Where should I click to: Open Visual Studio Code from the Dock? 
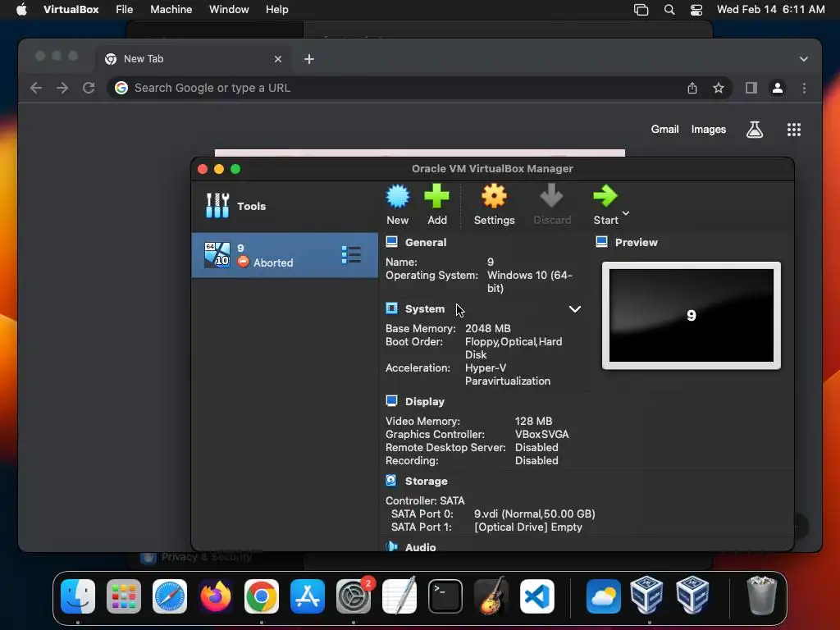(536, 596)
